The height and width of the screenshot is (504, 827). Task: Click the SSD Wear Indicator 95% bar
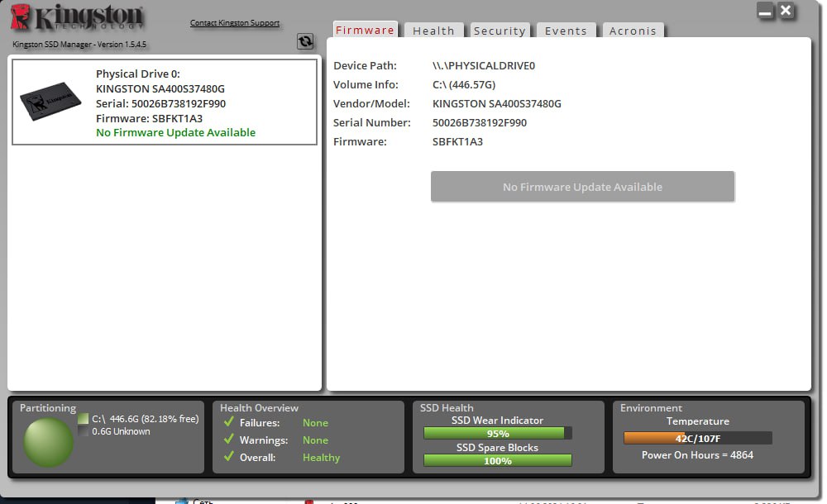coord(497,433)
